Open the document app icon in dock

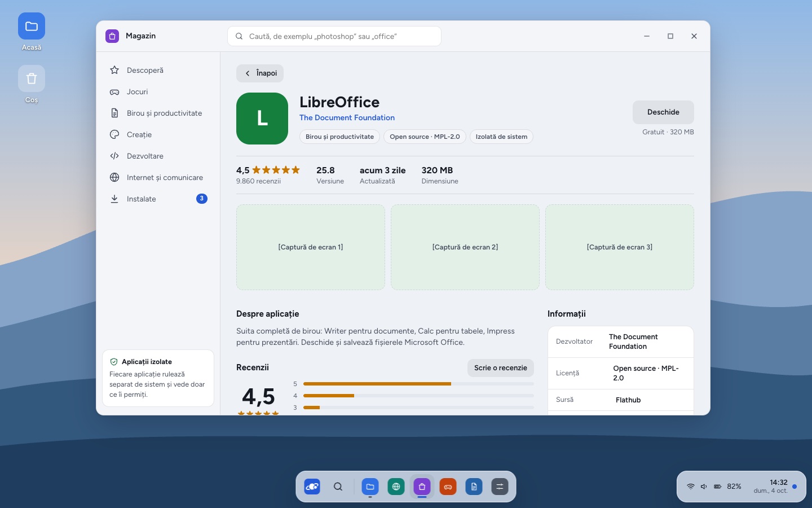click(x=474, y=487)
